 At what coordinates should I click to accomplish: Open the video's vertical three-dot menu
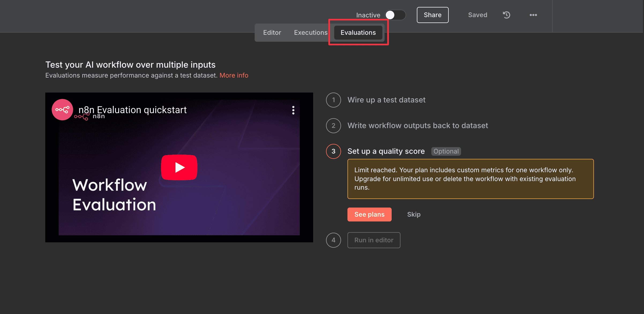point(293,110)
